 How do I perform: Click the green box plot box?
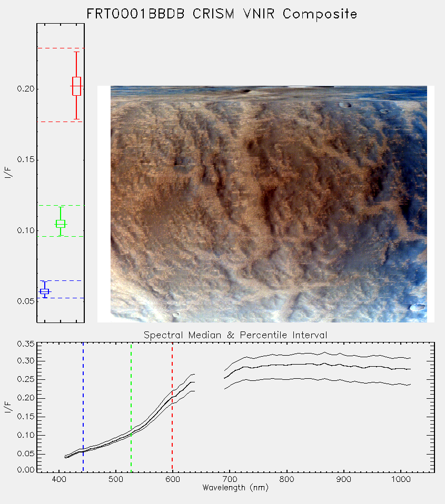tap(61, 224)
